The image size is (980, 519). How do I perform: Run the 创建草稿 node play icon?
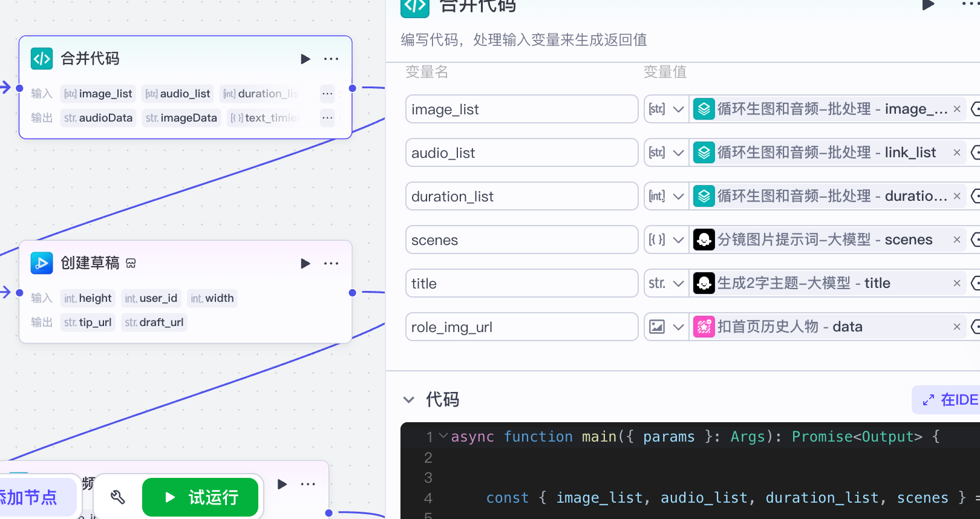(x=305, y=263)
